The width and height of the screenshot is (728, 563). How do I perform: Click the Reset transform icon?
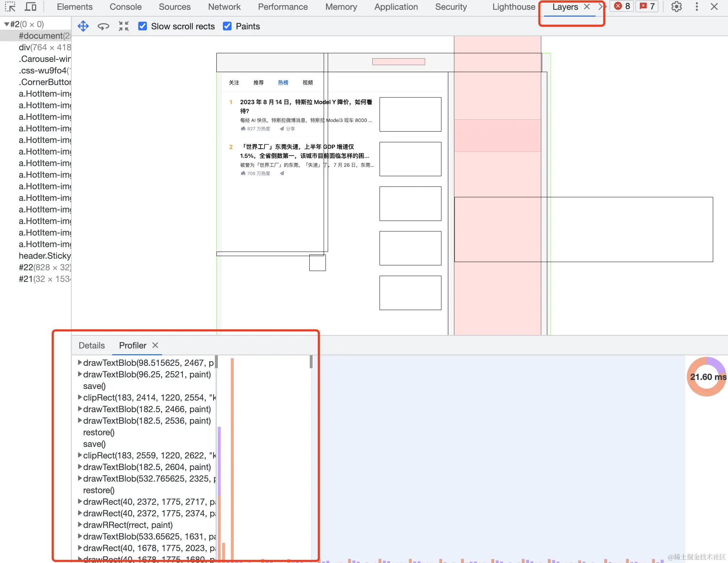point(124,26)
